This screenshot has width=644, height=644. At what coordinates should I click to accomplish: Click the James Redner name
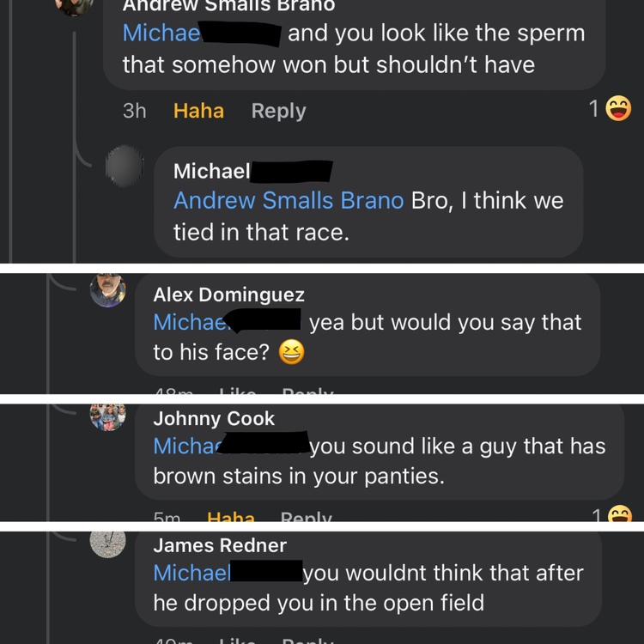coord(220,544)
